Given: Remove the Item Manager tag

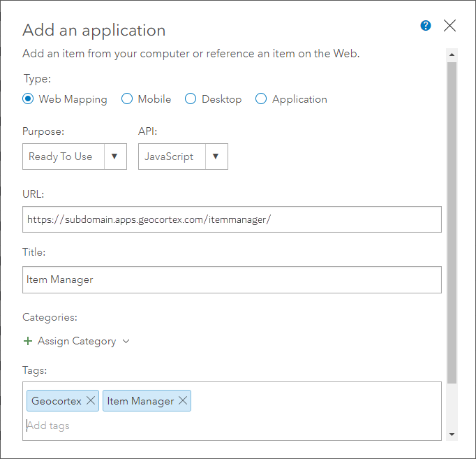Looking at the screenshot, I should tap(183, 400).
